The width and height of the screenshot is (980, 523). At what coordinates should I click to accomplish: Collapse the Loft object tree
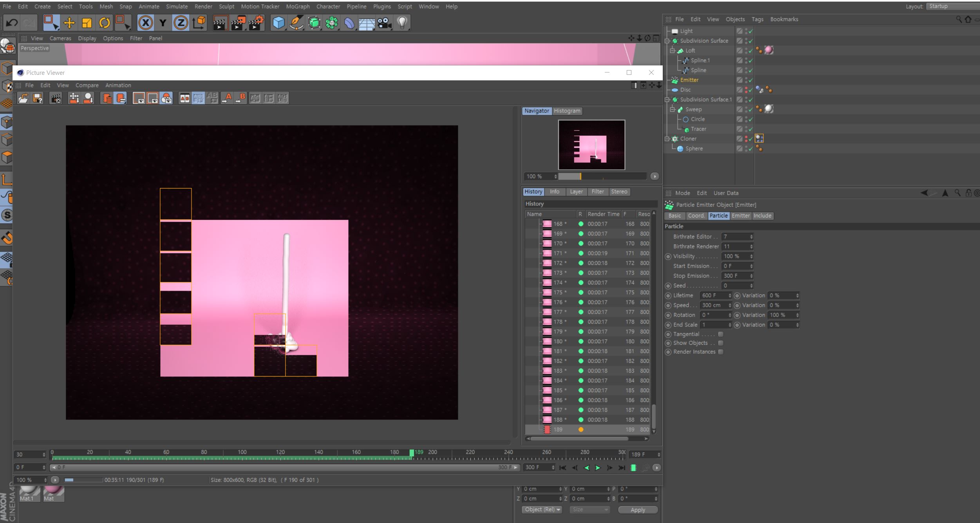[672, 51]
